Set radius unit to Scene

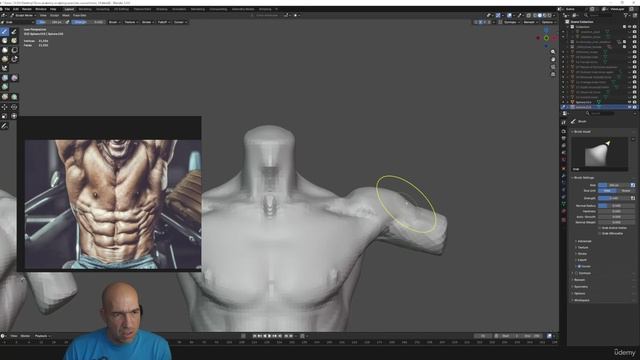(626, 191)
